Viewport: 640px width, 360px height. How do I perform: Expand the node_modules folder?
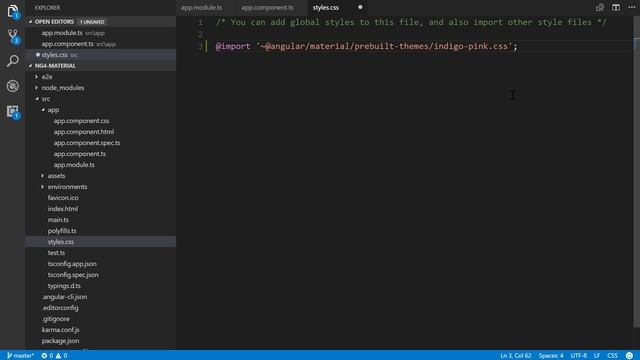(x=37, y=88)
